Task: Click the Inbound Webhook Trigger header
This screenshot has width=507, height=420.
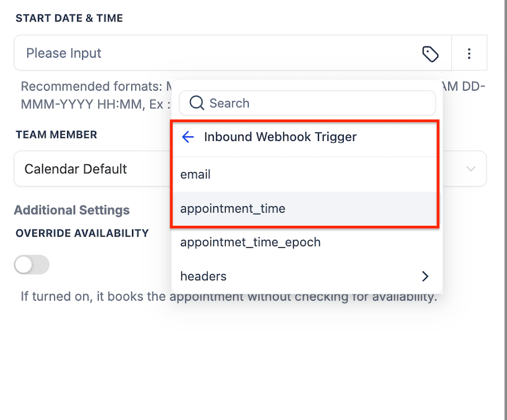Action: click(280, 137)
